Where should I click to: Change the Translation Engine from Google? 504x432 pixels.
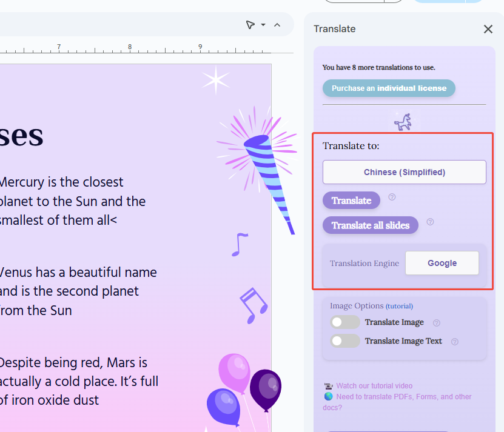coord(442,263)
